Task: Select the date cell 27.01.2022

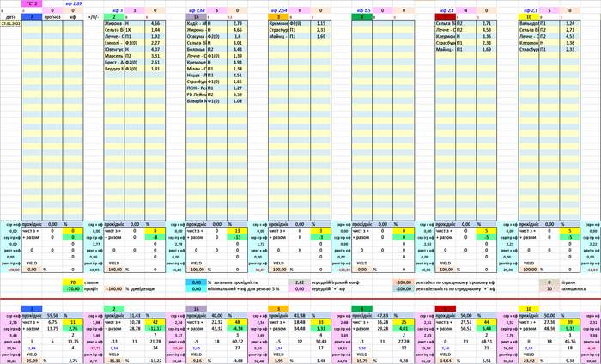Action: pos(10,23)
